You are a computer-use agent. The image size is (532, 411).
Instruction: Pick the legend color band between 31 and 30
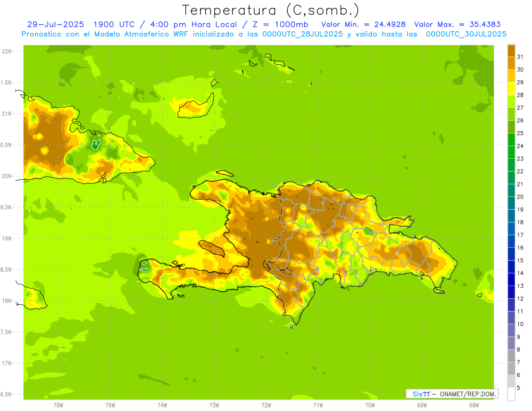(x=511, y=63)
